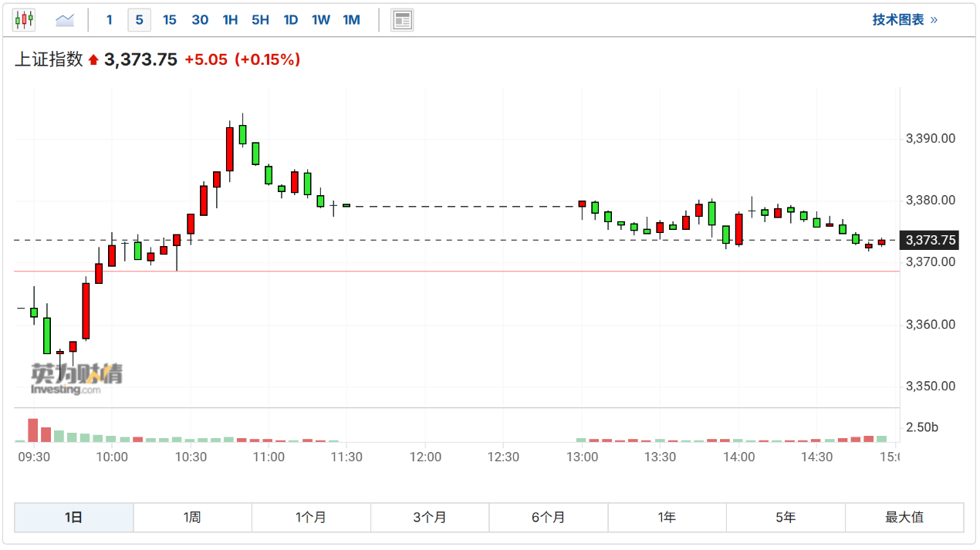
Task: Set chart interval to 5 minutes
Action: pyautogui.click(x=139, y=20)
